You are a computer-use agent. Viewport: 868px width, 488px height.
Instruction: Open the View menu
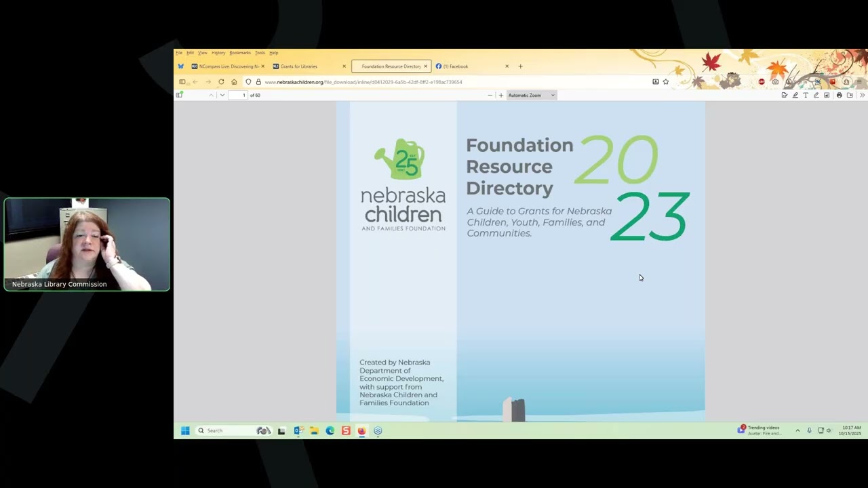click(202, 53)
